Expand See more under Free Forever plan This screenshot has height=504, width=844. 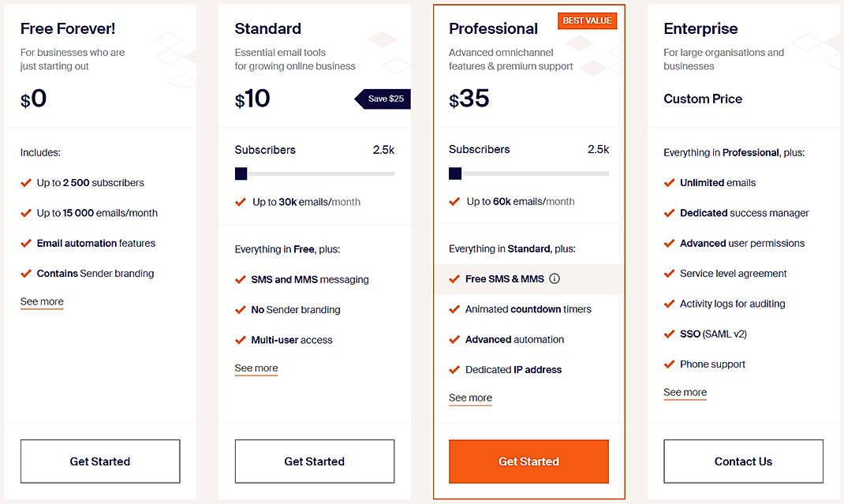[x=42, y=302]
